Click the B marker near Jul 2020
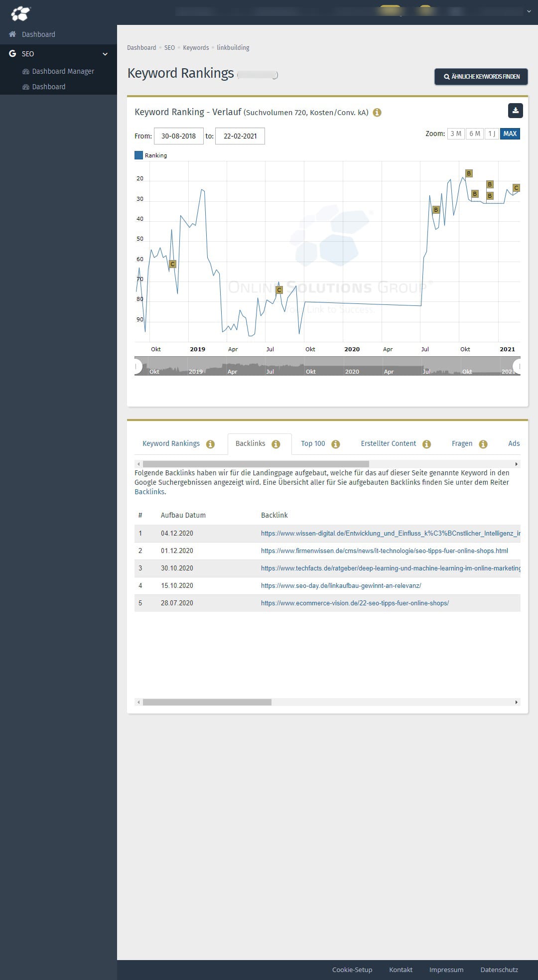This screenshot has height=980, width=538. point(436,210)
